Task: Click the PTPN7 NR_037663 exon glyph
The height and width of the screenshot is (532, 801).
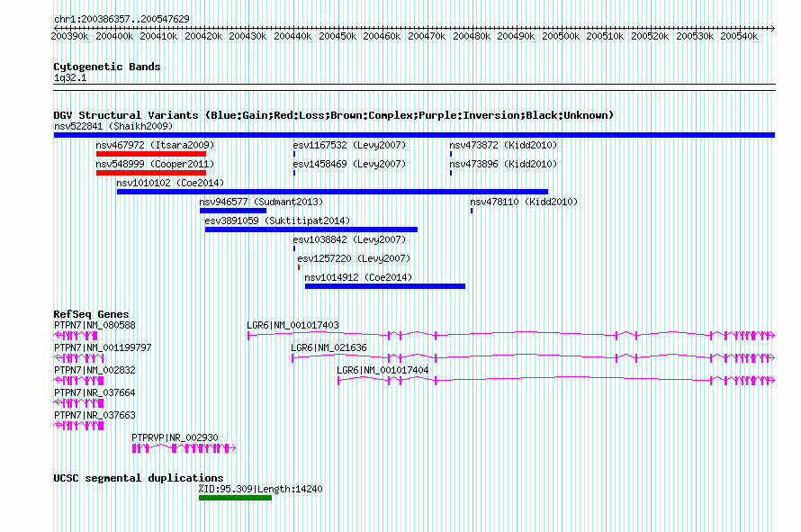Action: (x=78, y=426)
